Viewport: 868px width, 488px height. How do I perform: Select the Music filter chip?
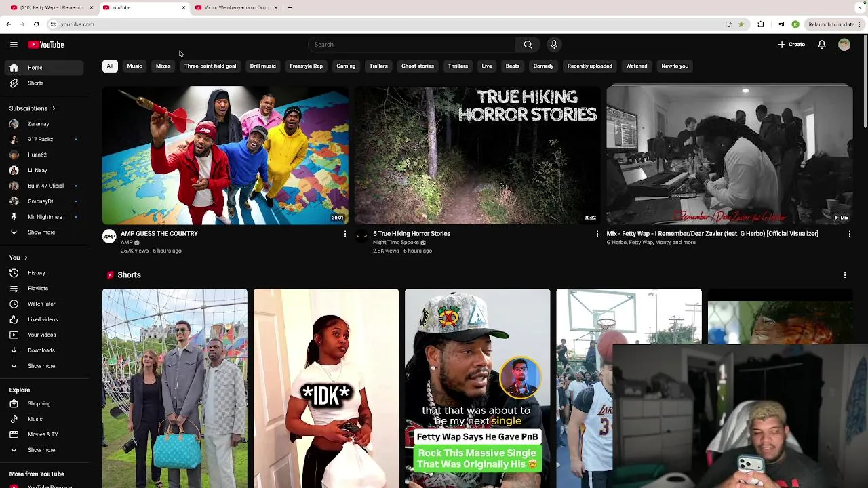[134, 66]
